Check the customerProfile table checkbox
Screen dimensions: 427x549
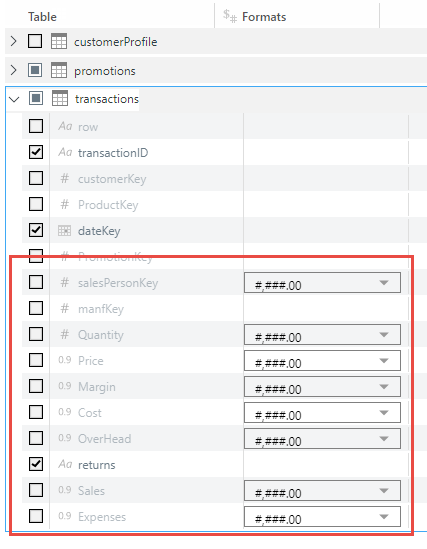click(x=35, y=41)
